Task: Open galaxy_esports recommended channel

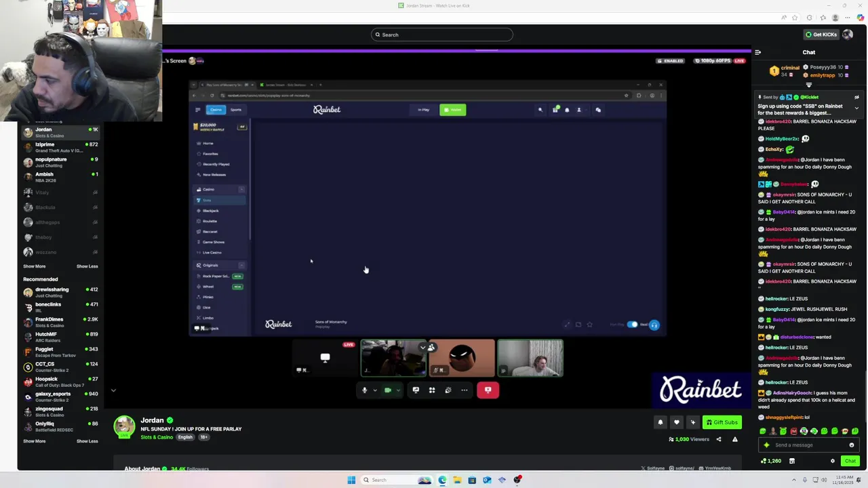Action: 60,396
